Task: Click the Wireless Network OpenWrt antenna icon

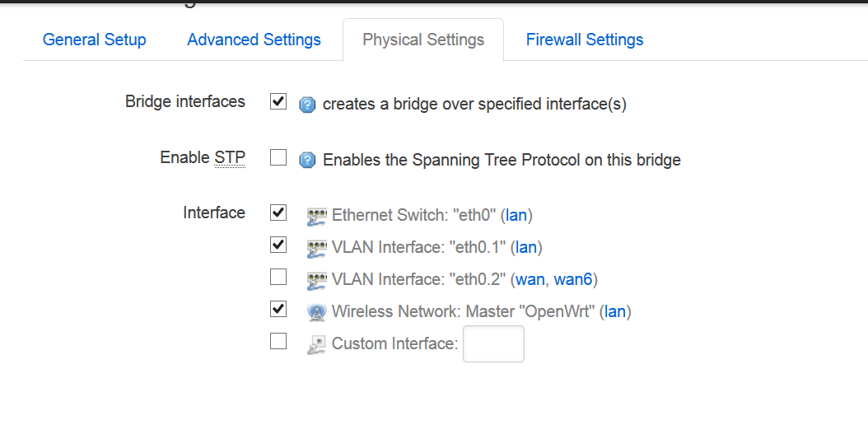Action: point(316,312)
